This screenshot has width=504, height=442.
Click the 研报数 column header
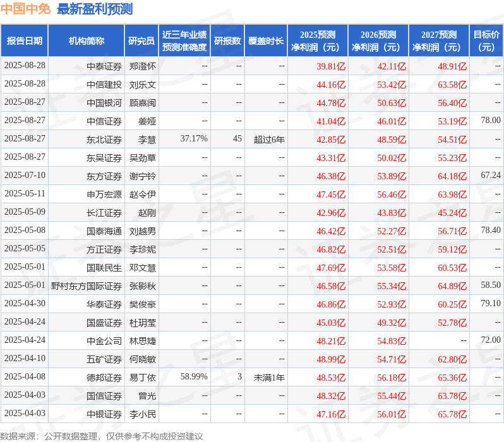coord(227,41)
